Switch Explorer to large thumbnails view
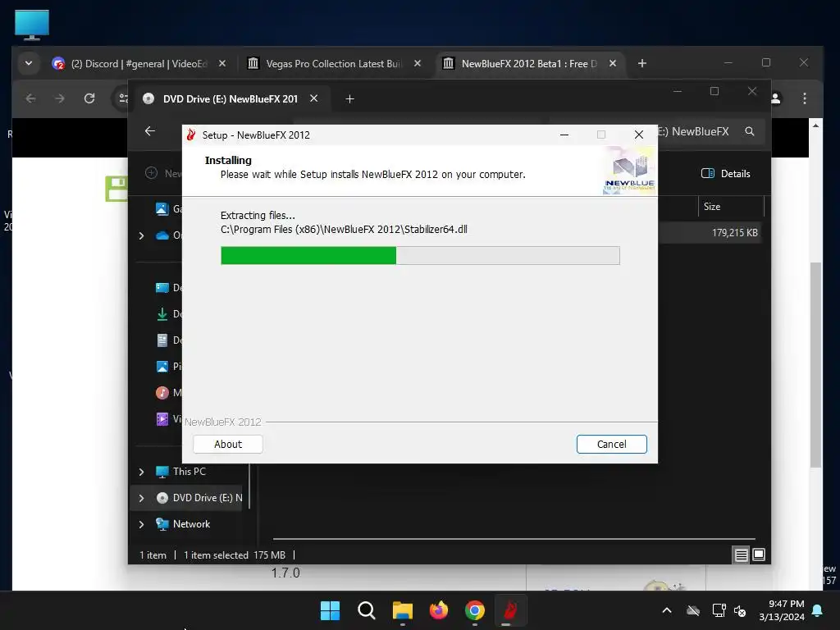Screen dimensions: 840x630 tap(759, 555)
